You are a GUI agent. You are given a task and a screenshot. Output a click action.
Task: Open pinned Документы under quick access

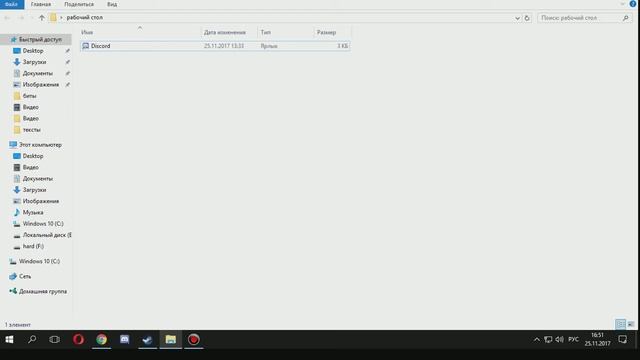(38, 73)
